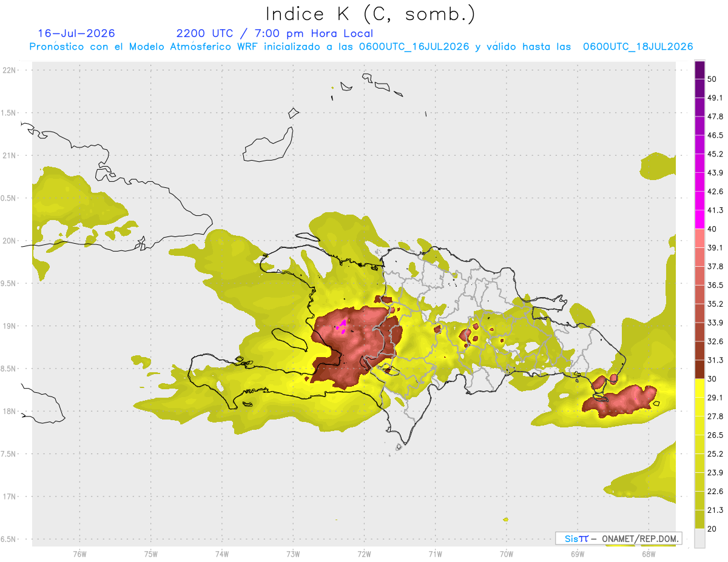Click the '20N' latitude label
This screenshot has width=728, height=562.
pyautogui.click(x=10, y=241)
